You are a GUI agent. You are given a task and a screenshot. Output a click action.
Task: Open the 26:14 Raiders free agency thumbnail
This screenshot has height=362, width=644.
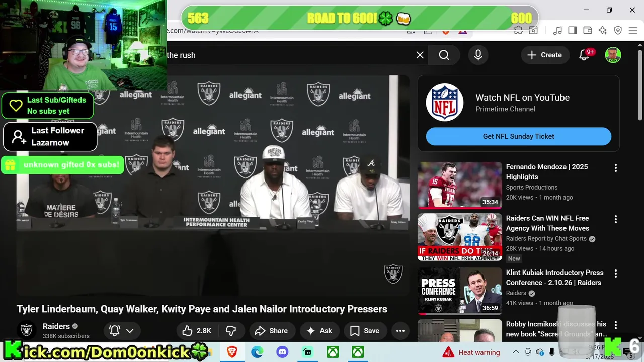[460, 237]
